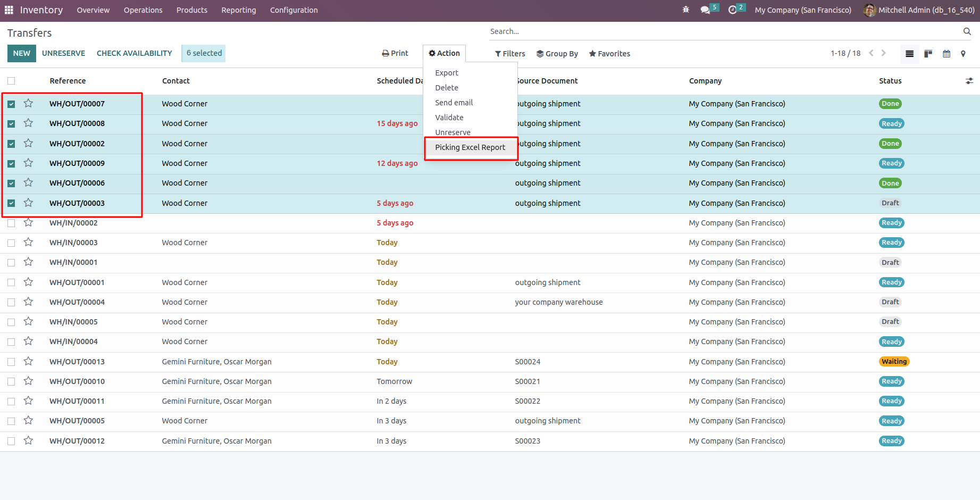Open the Favorites dropdown
980x500 pixels.
pos(609,54)
